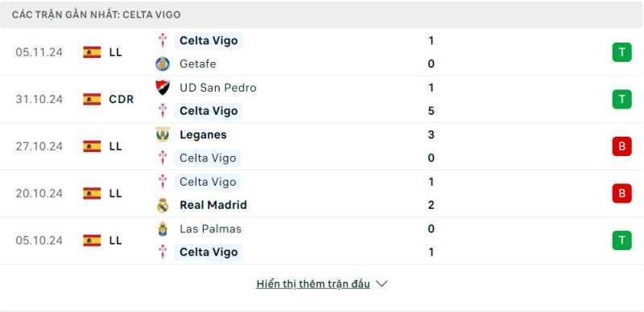Click the Las Palmas crest icon

pyautogui.click(x=163, y=228)
